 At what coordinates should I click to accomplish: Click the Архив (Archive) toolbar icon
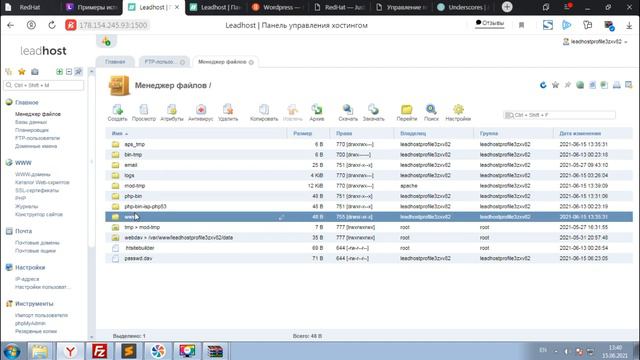[317, 112]
